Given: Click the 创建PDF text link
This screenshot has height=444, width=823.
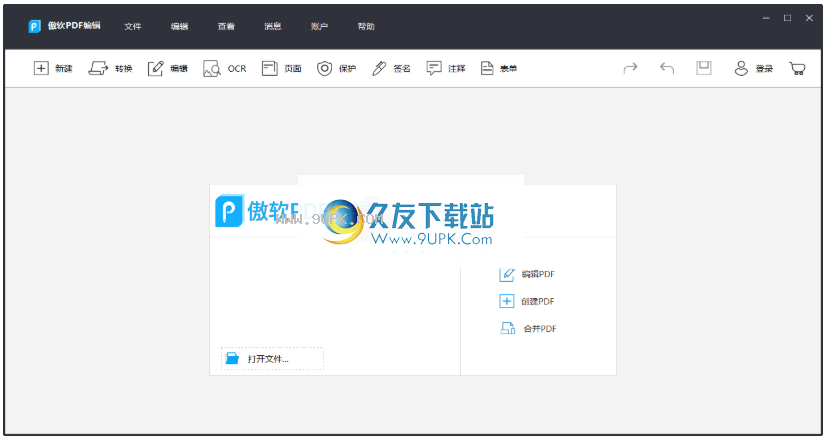Looking at the screenshot, I should 538,301.
